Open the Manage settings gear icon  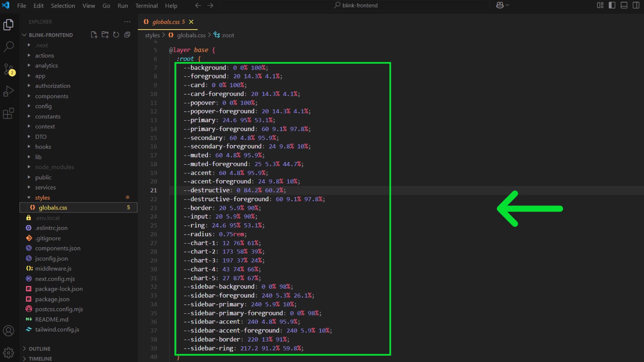pyautogui.click(x=8, y=352)
